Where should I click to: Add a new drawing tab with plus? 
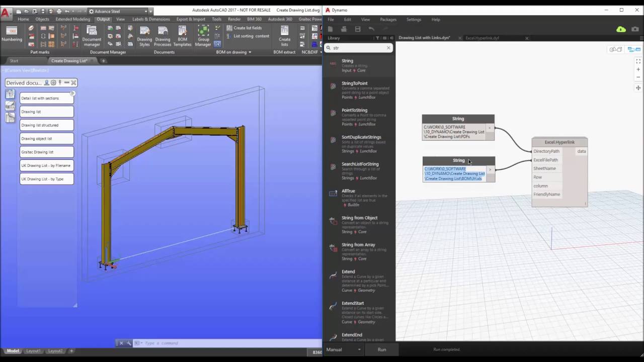[104, 61]
